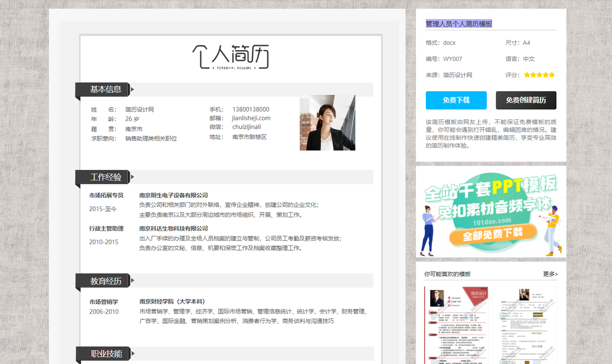Image resolution: width=612 pixels, height=364 pixels.
Task: Open the PPT模板 advertisement banner
Action: coord(491,212)
